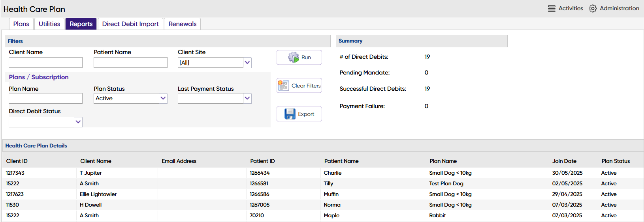Click the Clear Filters icon

(283, 86)
